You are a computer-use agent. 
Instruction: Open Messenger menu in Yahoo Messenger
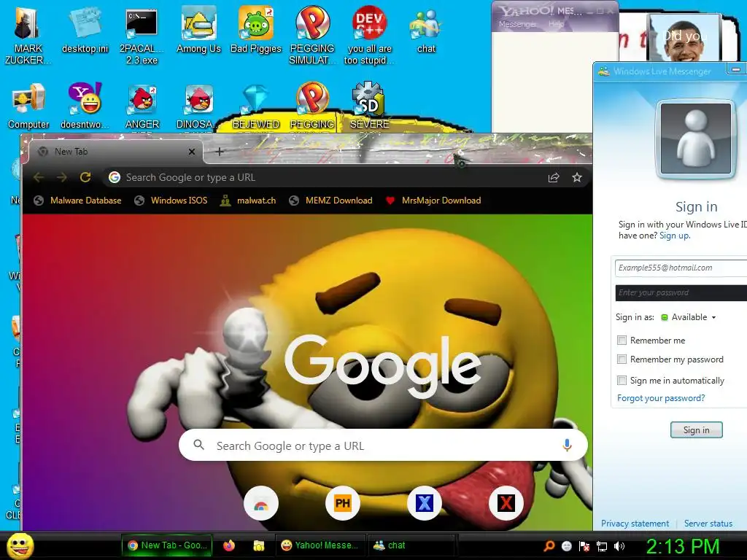point(517,24)
